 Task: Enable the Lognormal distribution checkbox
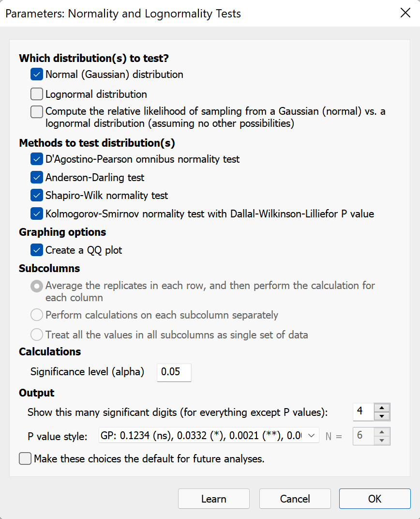pos(36,93)
